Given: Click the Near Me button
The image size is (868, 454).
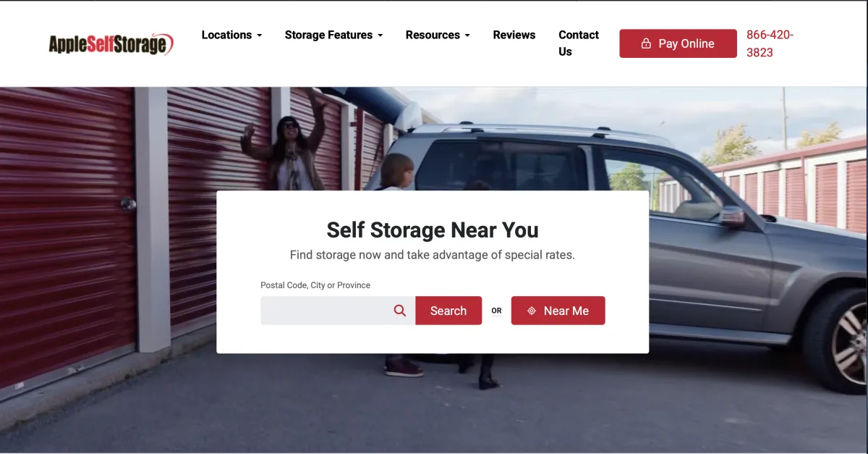Looking at the screenshot, I should 558,311.
